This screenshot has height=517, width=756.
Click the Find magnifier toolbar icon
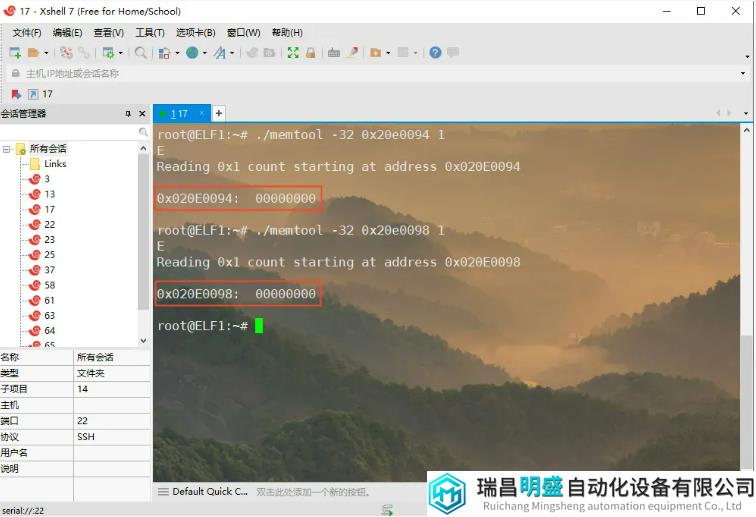(140, 53)
